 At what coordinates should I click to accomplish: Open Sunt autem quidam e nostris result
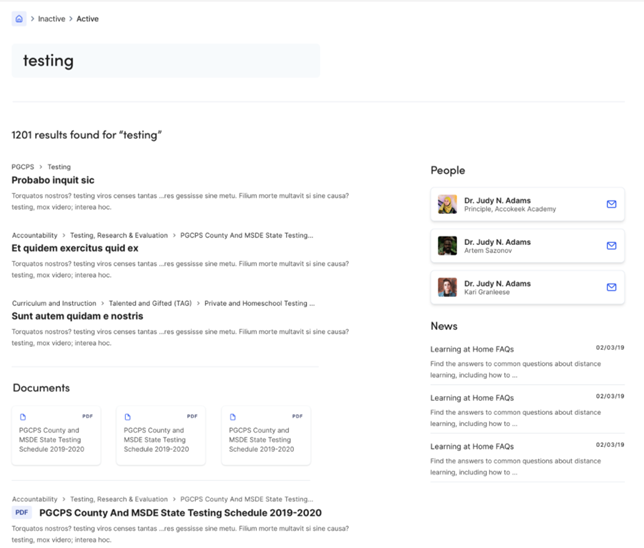pyautogui.click(x=77, y=316)
